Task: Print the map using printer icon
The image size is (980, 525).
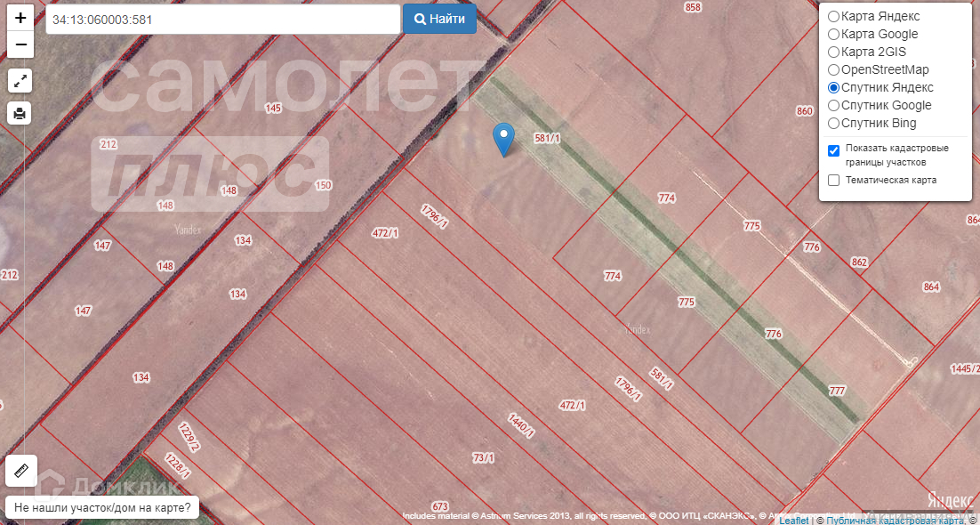Action: [20, 113]
